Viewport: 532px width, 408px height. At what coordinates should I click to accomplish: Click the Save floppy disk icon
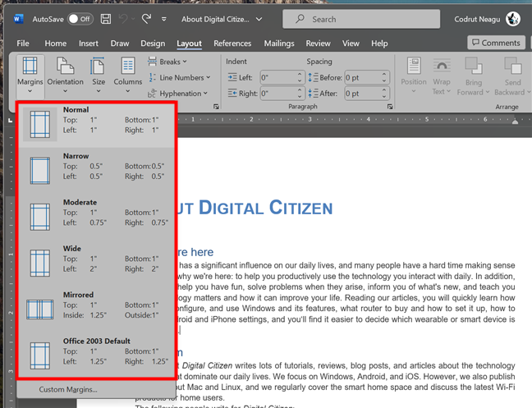pyautogui.click(x=106, y=19)
